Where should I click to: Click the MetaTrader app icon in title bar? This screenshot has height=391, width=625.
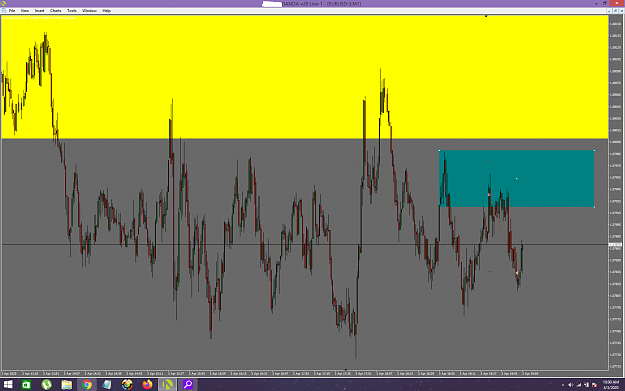pyautogui.click(x=4, y=3)
